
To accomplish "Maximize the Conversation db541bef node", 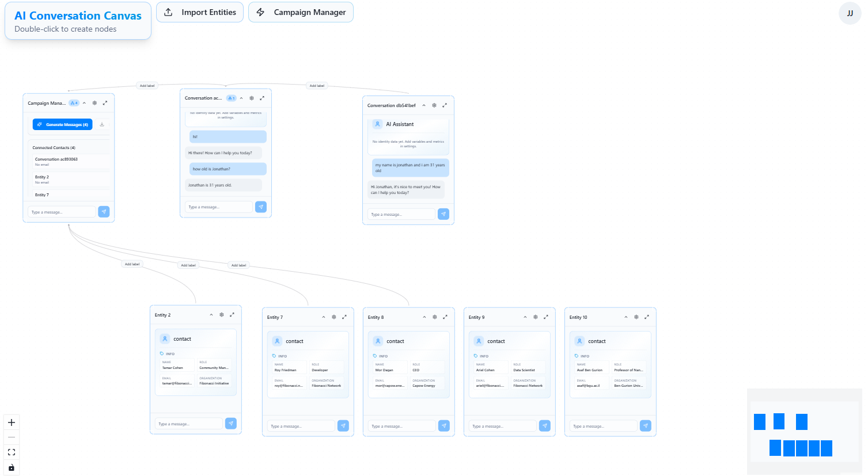I will click(445, 105).
